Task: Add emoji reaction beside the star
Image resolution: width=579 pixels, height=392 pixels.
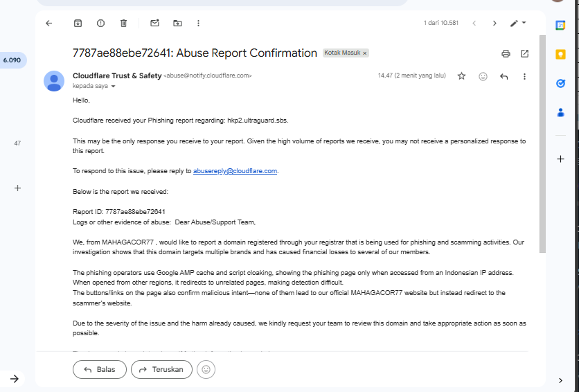Action: click(483, 76)
